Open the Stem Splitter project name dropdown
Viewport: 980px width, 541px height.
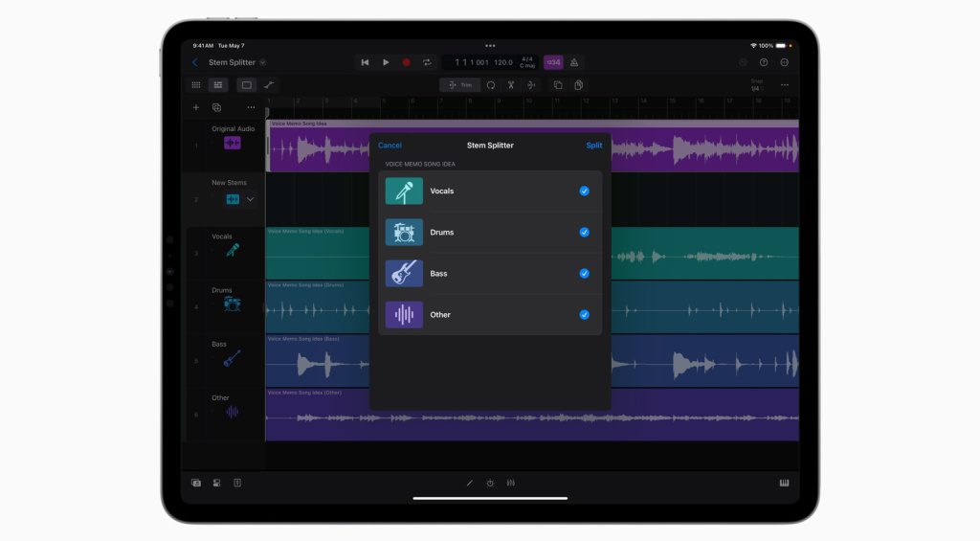coord(262,62)
